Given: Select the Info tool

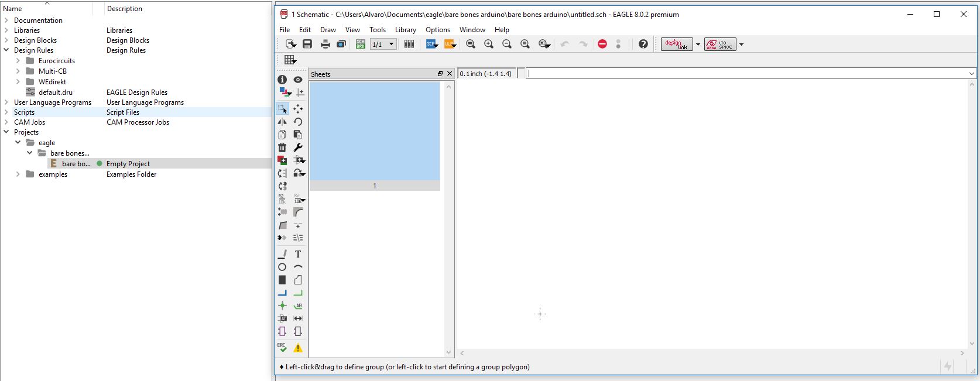Looking at the screenshot, I should [282, 79].
